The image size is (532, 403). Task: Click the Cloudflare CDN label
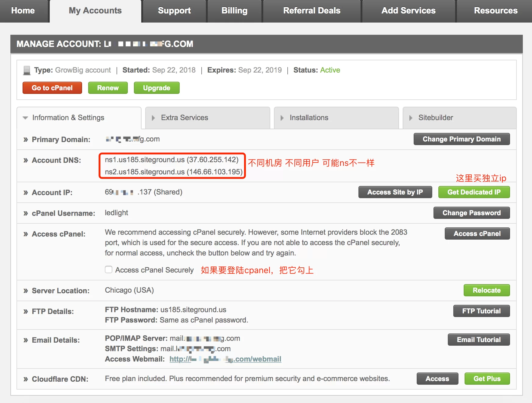(60, 379)
